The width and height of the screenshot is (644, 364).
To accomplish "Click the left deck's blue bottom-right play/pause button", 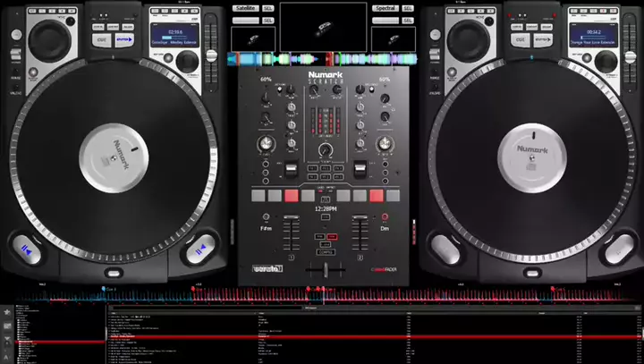I will (200, 250).
